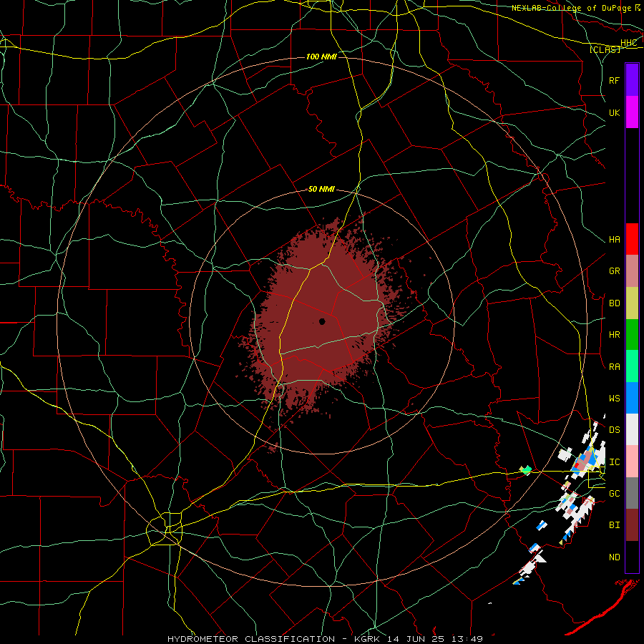This screenshot has width=644, height=644.
Task: Click the black radar site dot
Action: pos(322,321)
